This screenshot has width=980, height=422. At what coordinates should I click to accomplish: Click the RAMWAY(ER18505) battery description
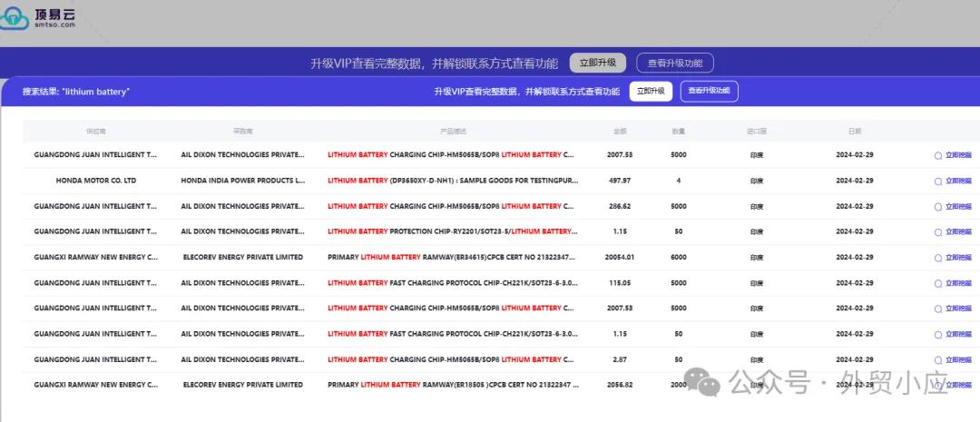[453, 385]
